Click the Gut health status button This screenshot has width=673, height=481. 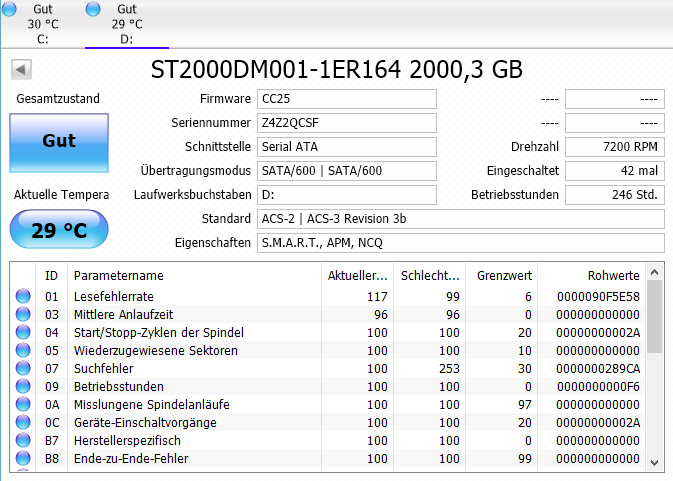coord(59,143)
